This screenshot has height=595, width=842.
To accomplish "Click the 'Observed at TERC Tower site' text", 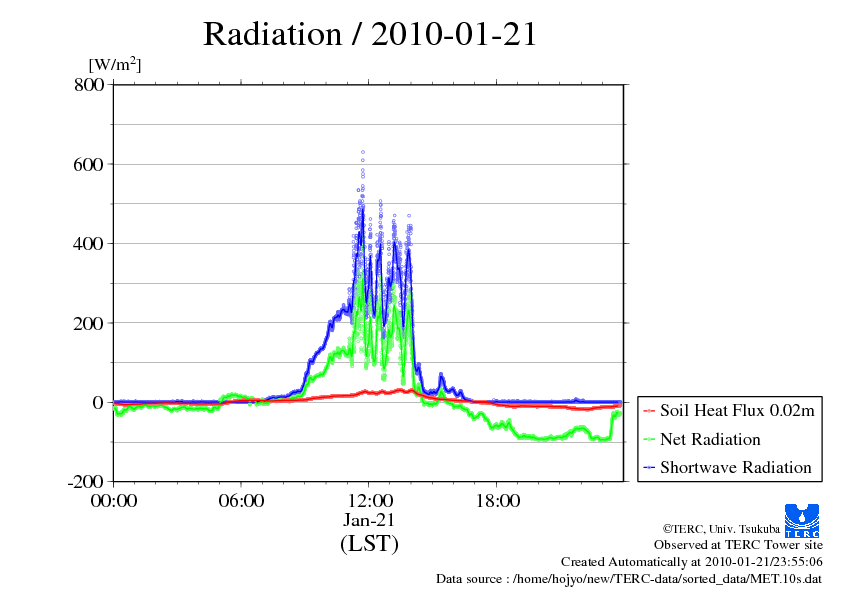I will coord(738,545).
